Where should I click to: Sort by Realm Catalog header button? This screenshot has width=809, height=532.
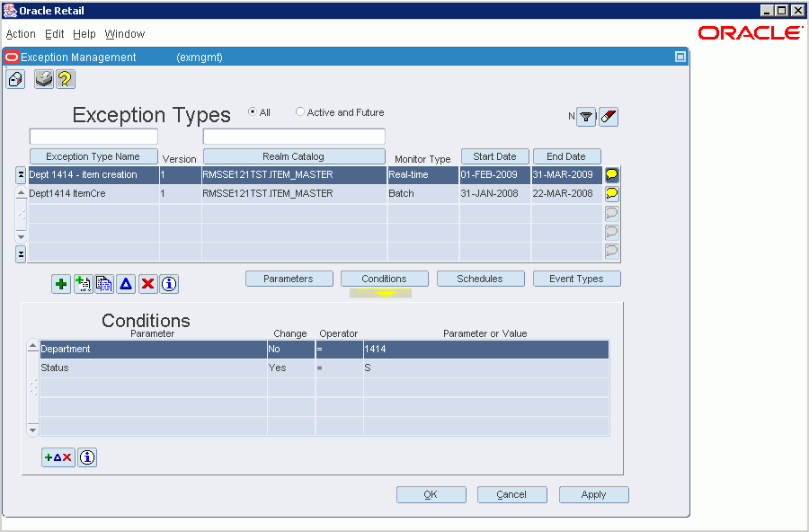(x=294, y=156)
